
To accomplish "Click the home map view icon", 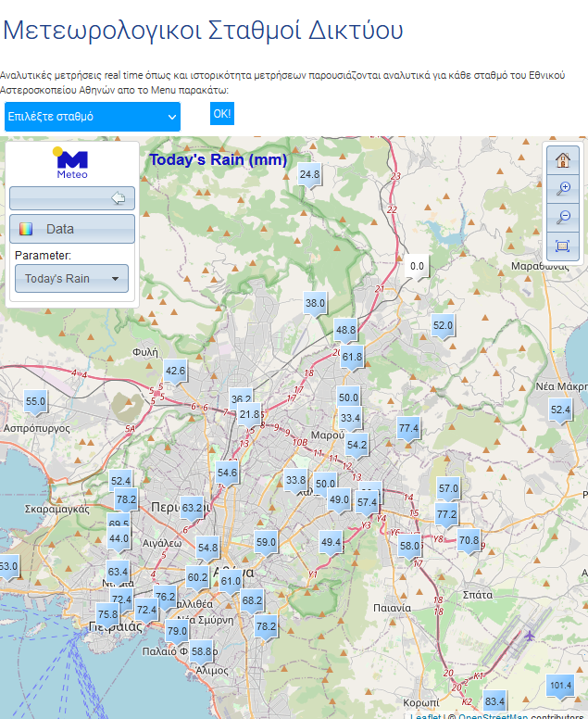I will point(562,159).
